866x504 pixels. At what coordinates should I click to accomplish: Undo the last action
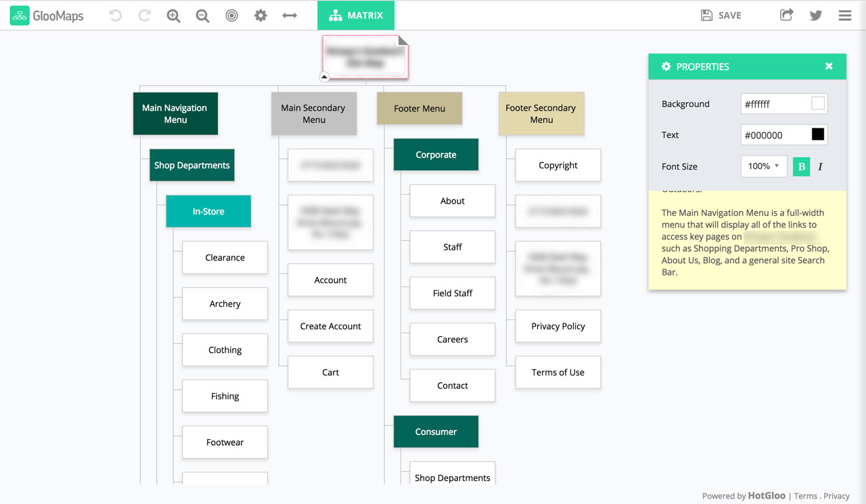[116, 16]
